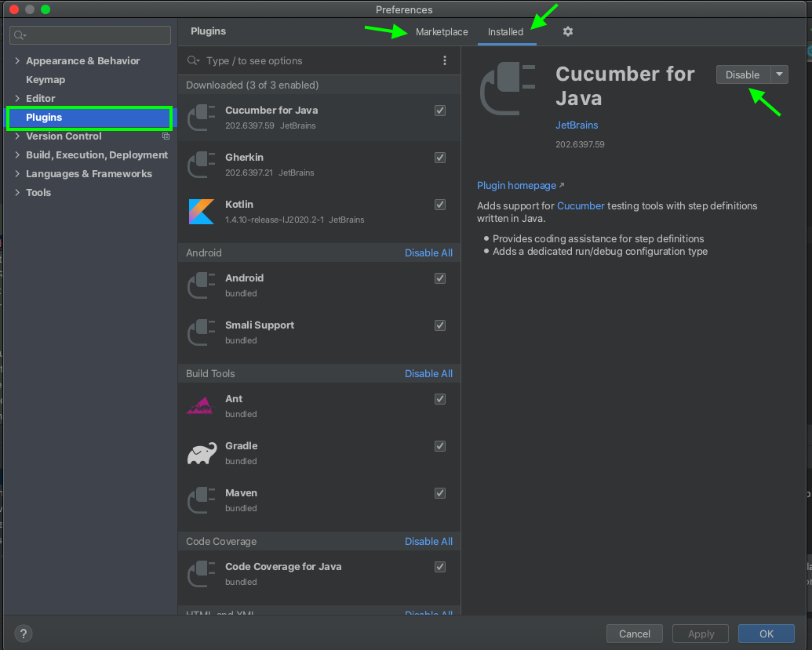Click the Smali Support plug icon
The width and height of the screenshot is (812, 650).
201,332
